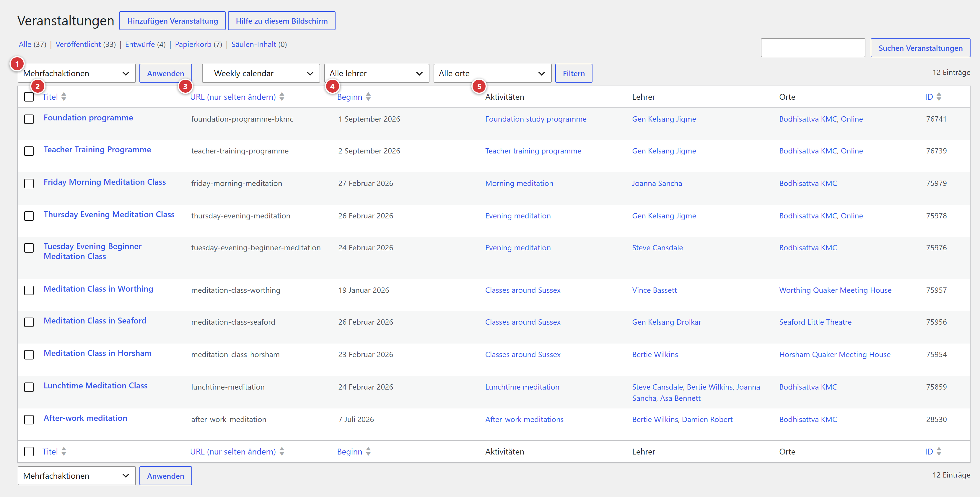Screen dimensions: 980x497
Task: Open the top Mehrfachaktionen dropdown
Action: [76, 73]
